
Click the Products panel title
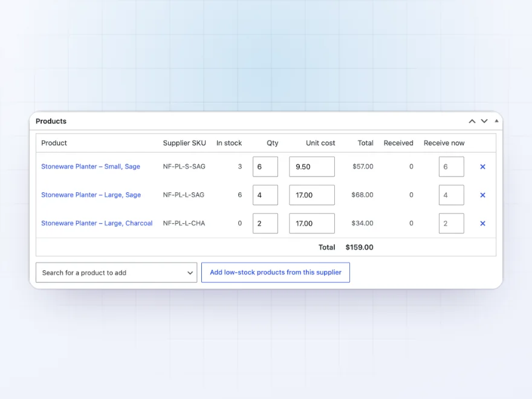[x=51, y=121]
